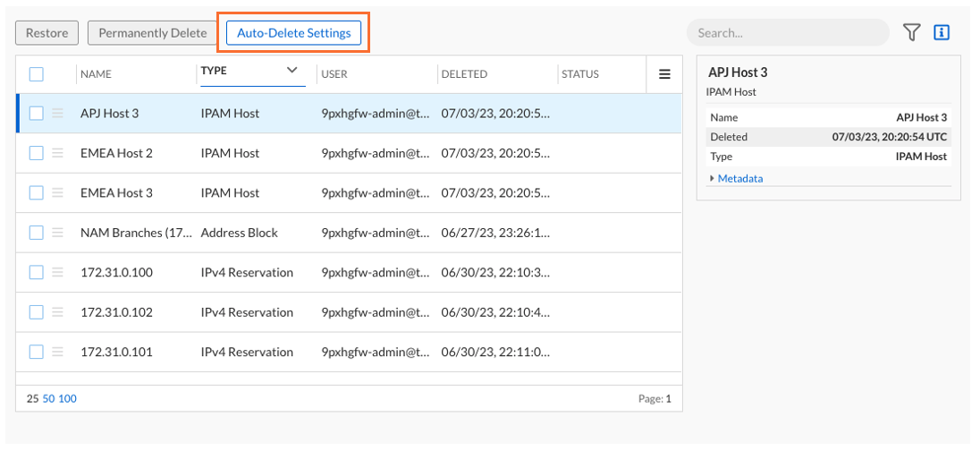Click the Auto-Delete Settings button
Image resolution: width=980 pixels, height=451 pixels.
click(x=293, y=33)
